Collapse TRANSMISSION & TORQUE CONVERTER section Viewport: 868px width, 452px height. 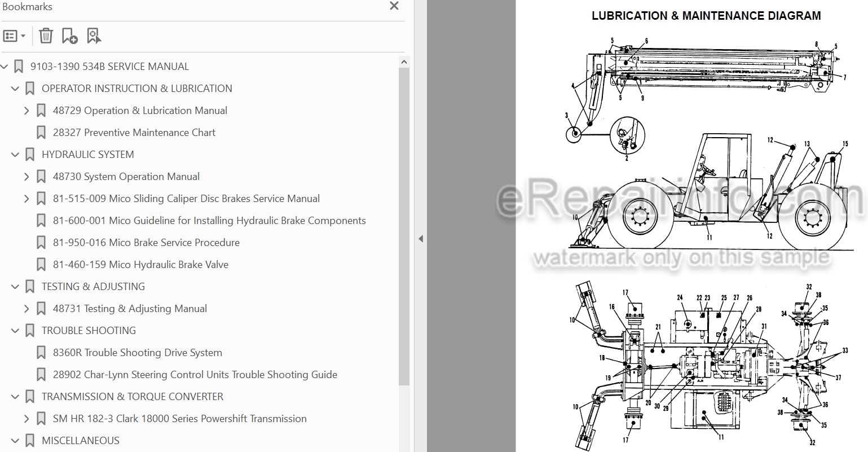(x=15, y=397)
